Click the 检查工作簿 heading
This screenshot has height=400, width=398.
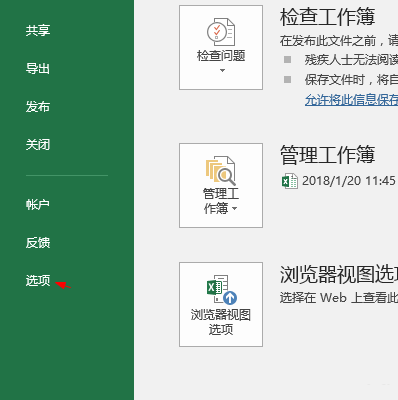pyautogui.click(x=328, y=17)
